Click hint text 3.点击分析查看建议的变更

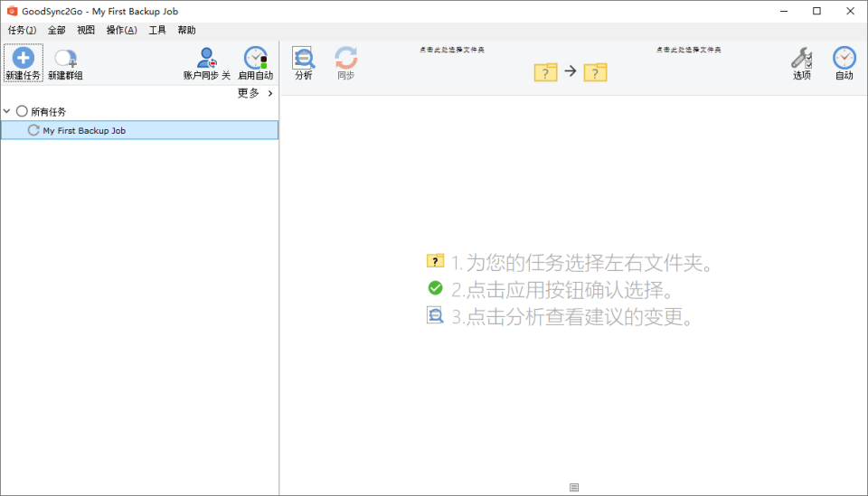click(571, 316)
